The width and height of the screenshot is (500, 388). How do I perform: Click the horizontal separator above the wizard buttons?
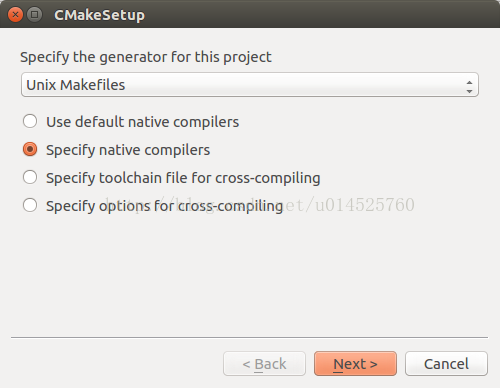tap(249, 337)
